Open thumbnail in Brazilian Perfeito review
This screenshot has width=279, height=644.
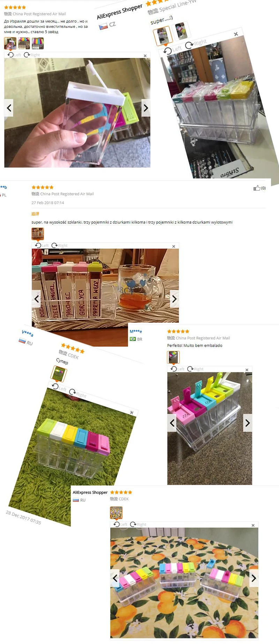[x=173, y=357]
